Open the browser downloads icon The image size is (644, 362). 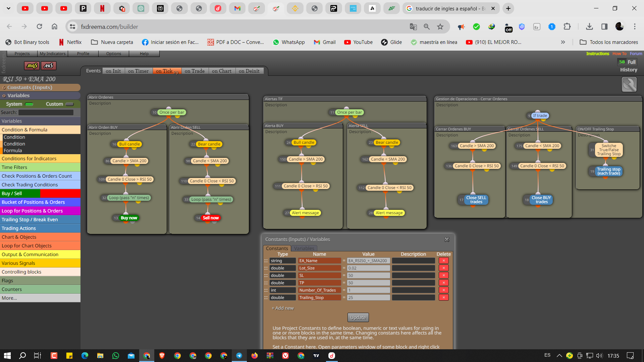click(x=589, y=26)
